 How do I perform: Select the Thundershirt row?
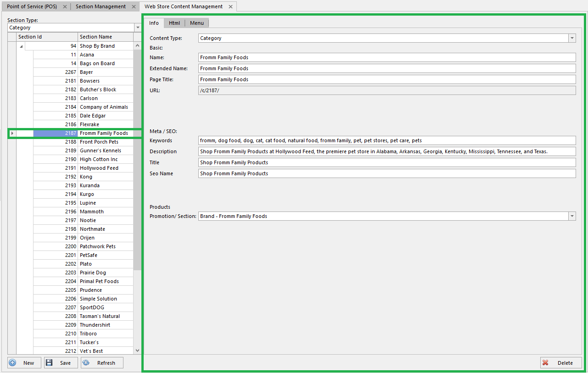point(83,325)
